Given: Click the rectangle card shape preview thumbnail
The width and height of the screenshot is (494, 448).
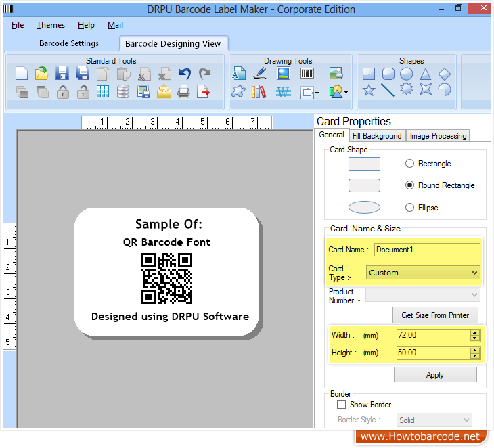Looking at the screenshot, I should pos(364,164).
